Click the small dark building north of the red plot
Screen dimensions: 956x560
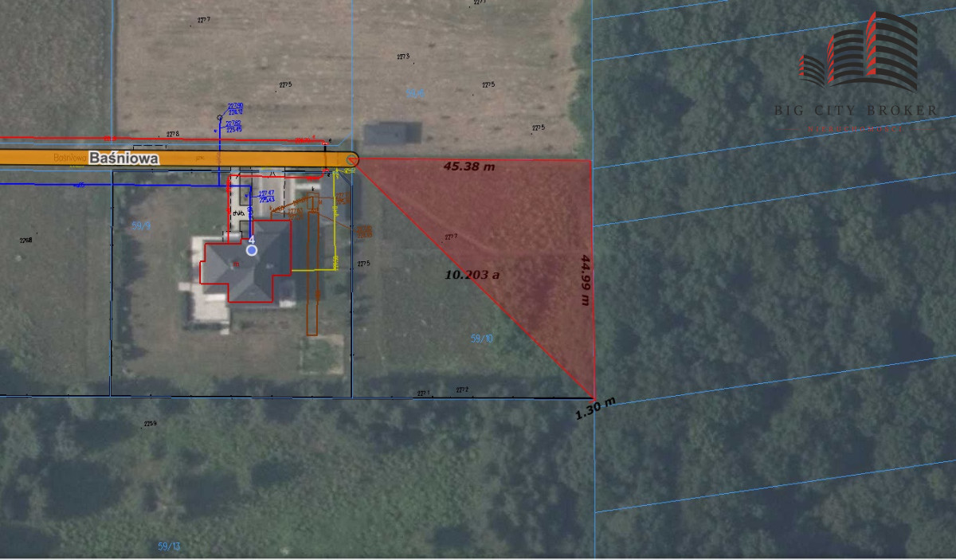click(x=391, y=135)
